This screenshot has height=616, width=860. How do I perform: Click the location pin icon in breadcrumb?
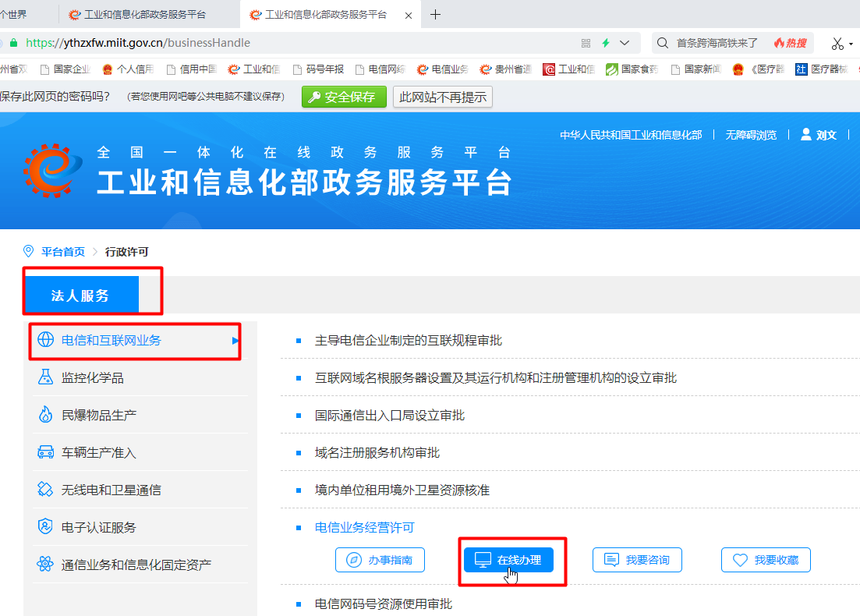pos(29,251)
